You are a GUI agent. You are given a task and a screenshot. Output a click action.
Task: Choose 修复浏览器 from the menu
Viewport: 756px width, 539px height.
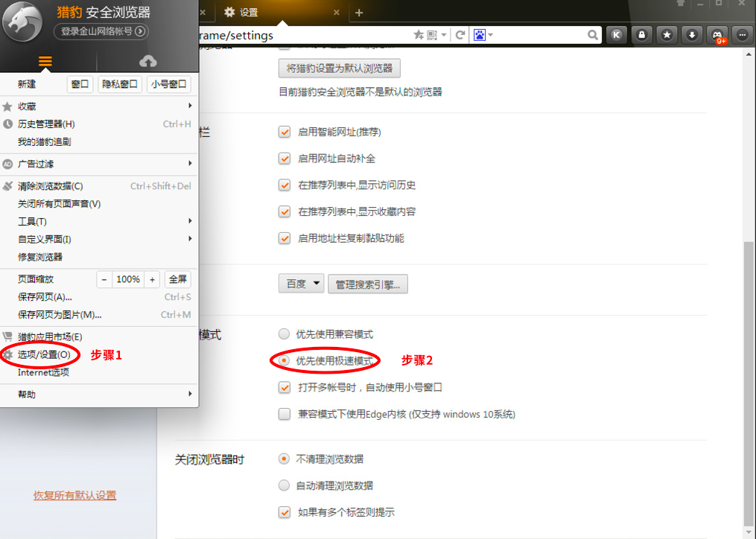(40, 257)
